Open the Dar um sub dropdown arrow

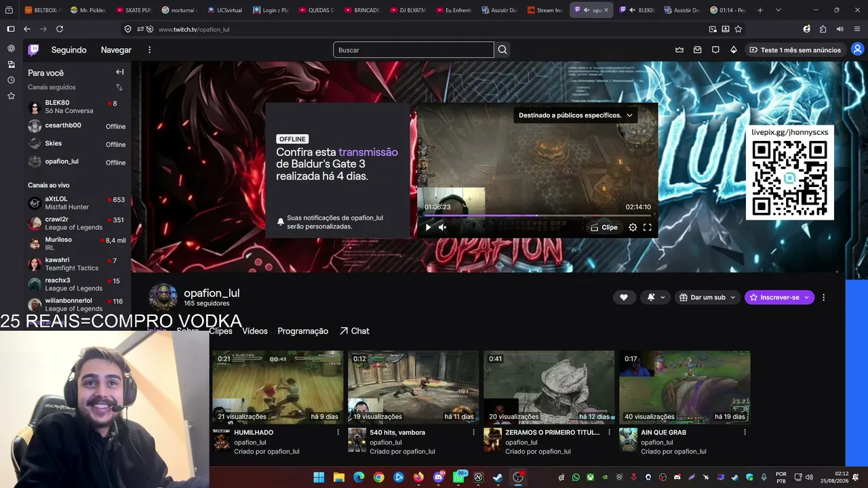pyautogui.click(x=734, y=298)
